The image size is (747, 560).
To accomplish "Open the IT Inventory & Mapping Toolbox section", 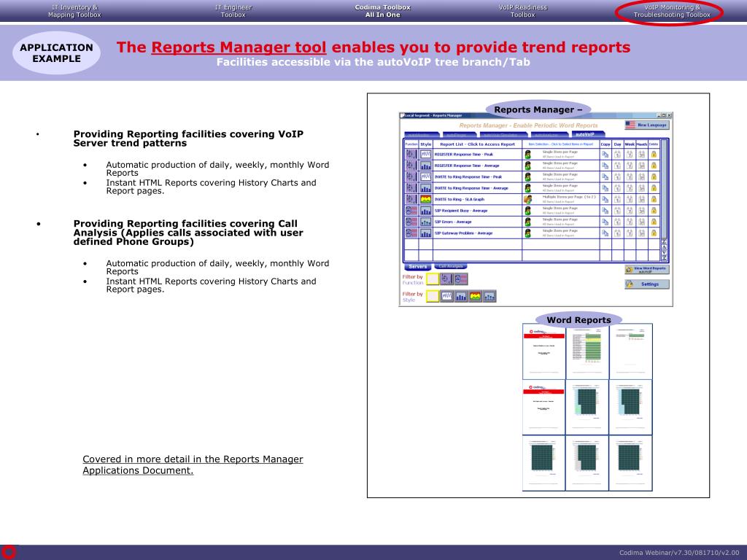I will click(74, 11).
